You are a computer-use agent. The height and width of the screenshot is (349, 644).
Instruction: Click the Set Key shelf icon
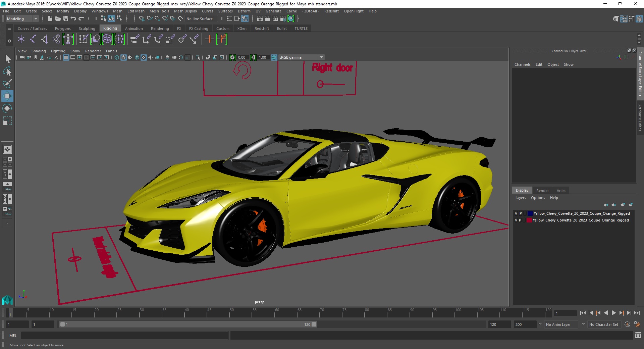[221, 39]
